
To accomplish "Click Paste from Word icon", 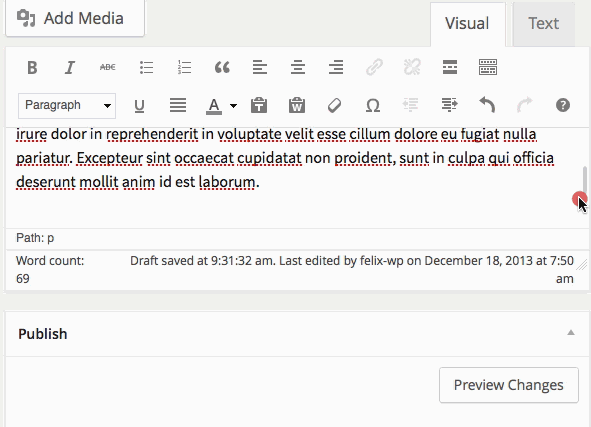I will tap(297, 106).
